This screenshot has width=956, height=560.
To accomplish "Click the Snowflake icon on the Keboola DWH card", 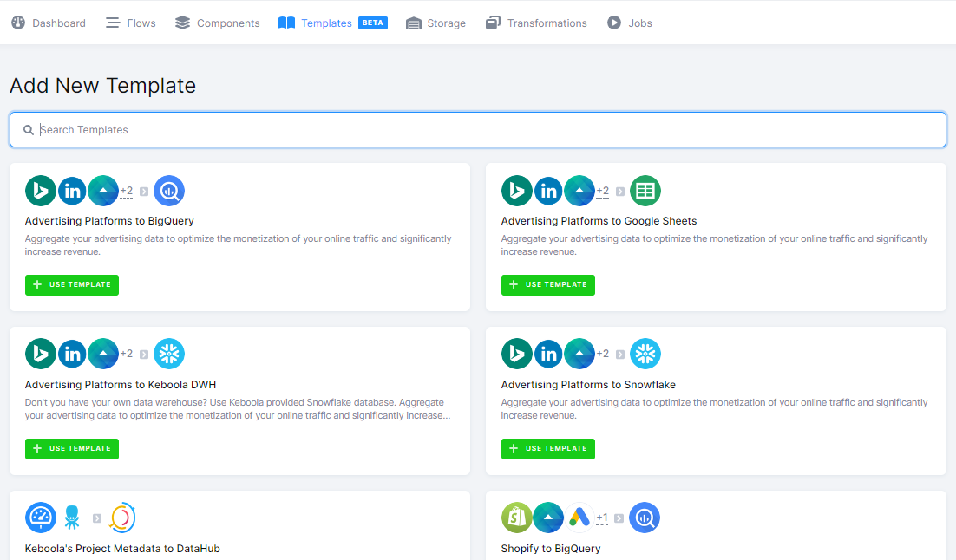I will click(169, 353).
